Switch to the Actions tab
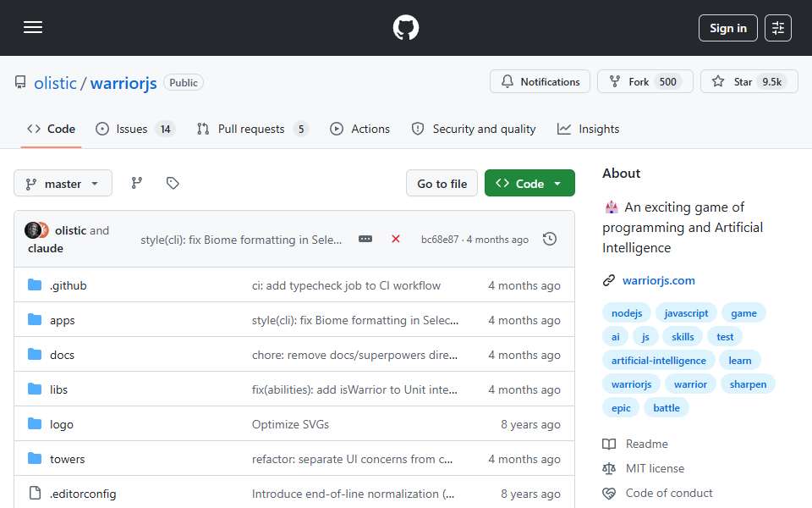Image resolution: width=812 pixels, height=508 pixels. click(360, 129)
